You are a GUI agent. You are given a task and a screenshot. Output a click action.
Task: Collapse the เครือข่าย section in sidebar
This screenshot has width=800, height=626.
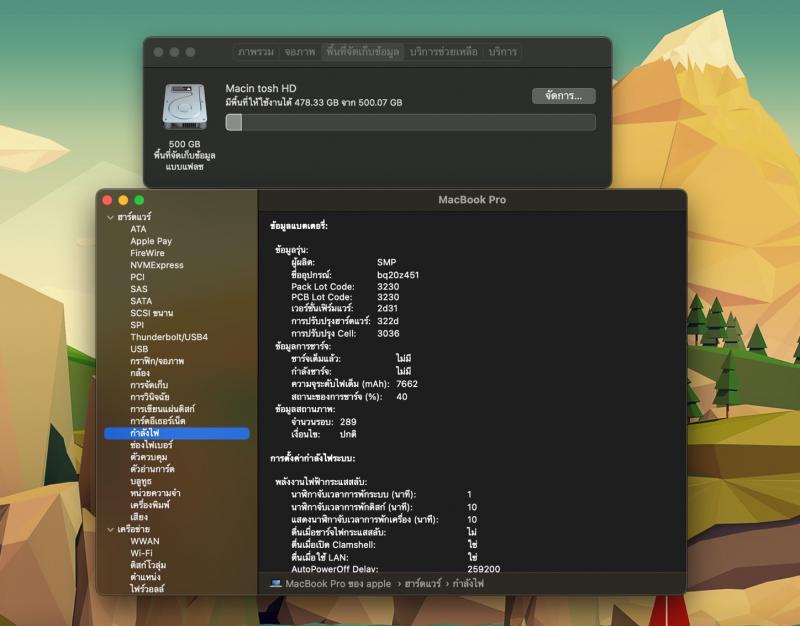click(x=110, y=530)
